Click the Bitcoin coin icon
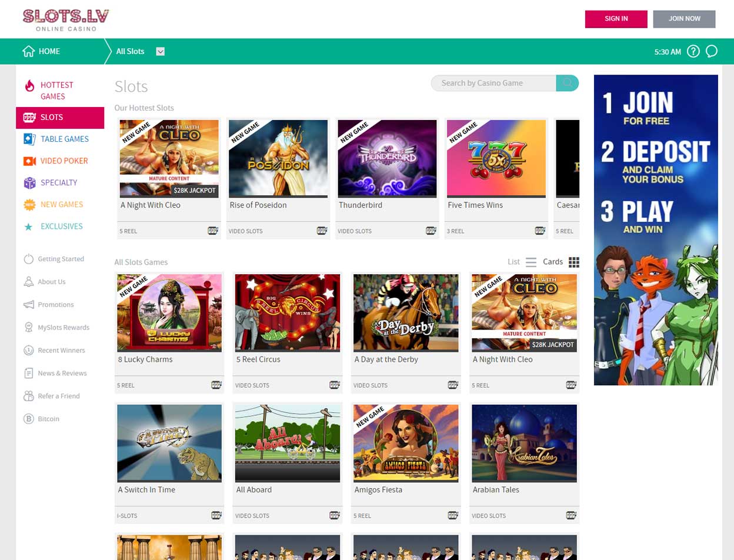 28,419
